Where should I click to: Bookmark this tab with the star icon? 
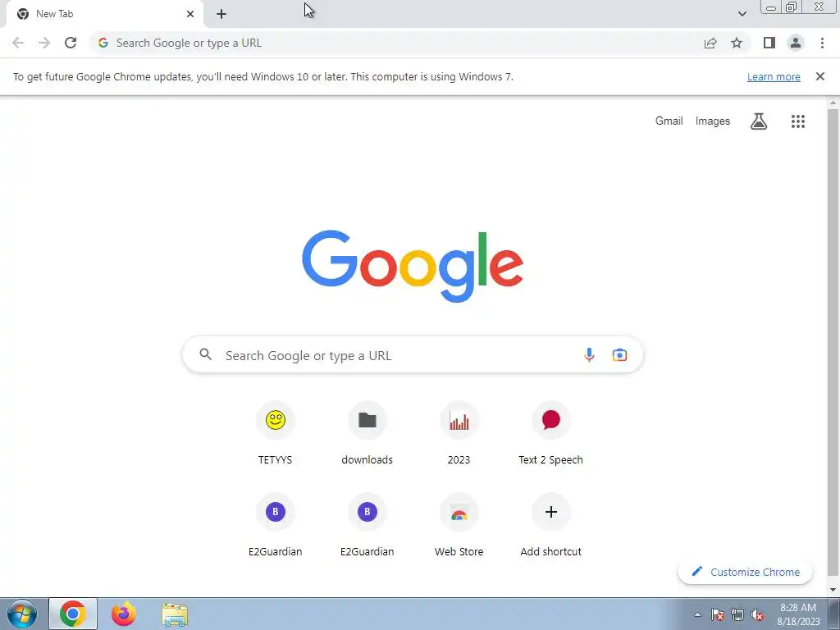(x=737, y=43)
